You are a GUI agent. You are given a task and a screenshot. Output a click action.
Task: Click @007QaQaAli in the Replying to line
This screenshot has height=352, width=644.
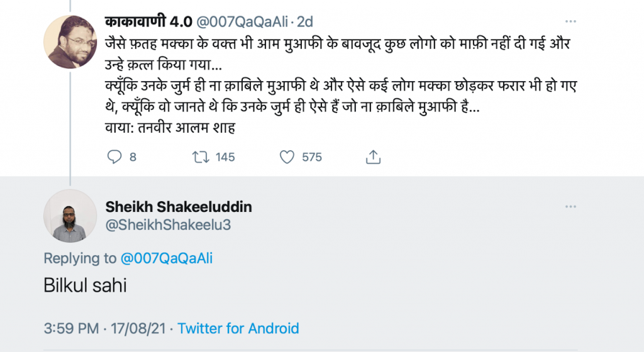(166, 258)
